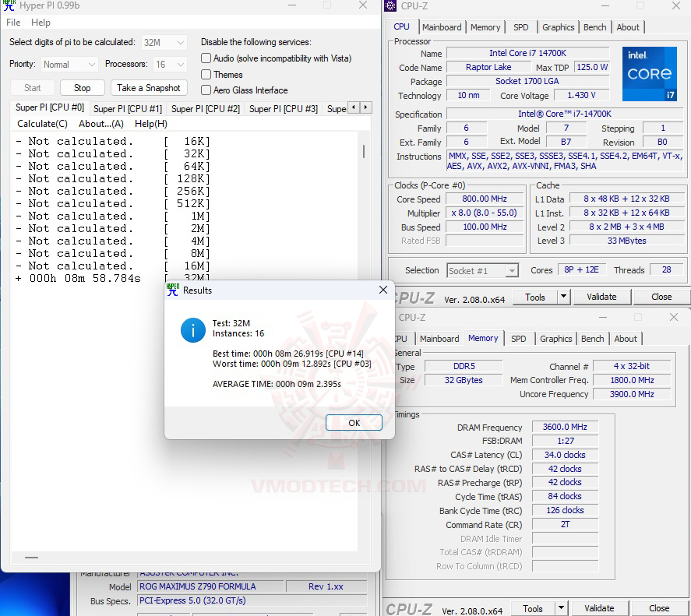Click the Hyper PI title bar icon
Image resolution: width=691 pixels, height=616 pixels.
[x=9, y=5]
